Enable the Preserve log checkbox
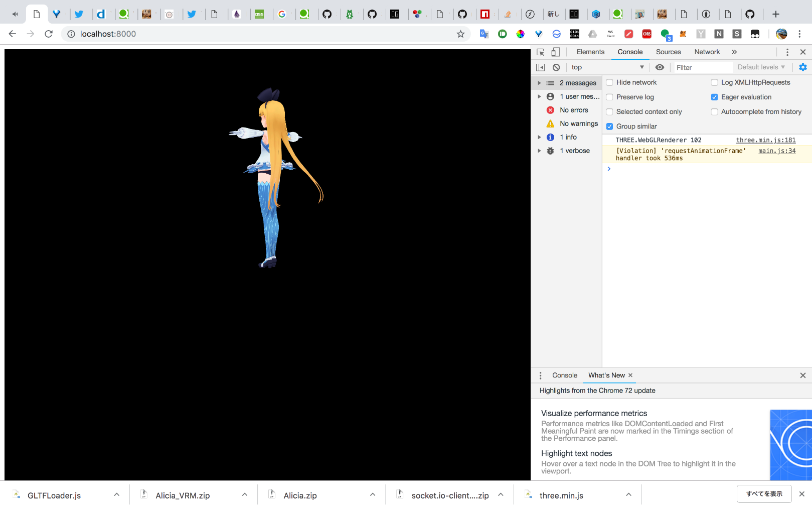Image resolution: width=812 pixels, height=508 pixels. (610, 97)
